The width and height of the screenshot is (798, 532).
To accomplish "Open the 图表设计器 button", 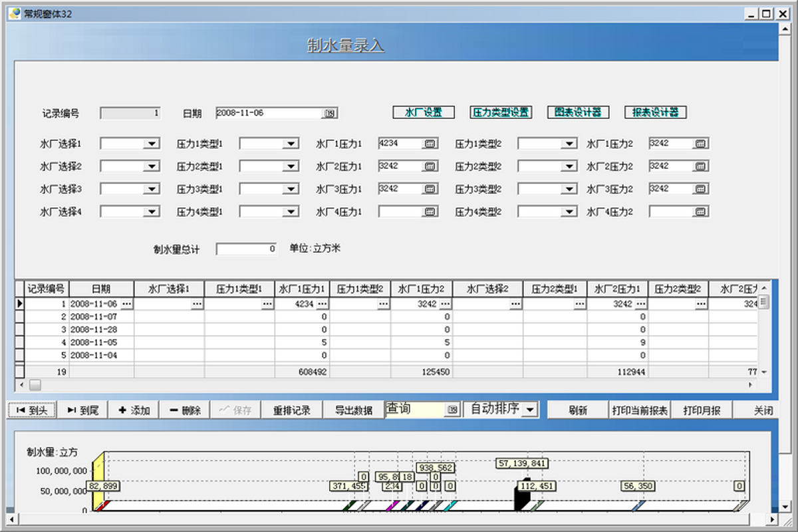I will pyautogui.click(x=578, y=112).
